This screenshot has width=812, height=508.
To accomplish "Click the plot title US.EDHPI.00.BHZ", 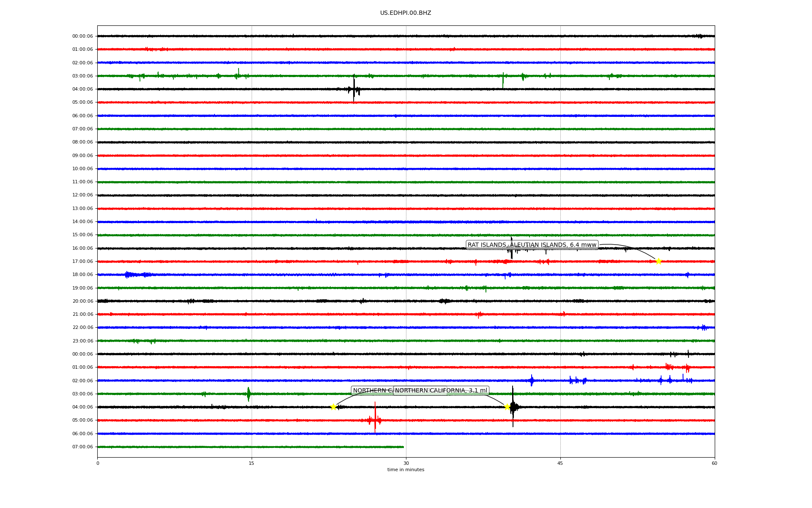I will (x=406, y=13).
